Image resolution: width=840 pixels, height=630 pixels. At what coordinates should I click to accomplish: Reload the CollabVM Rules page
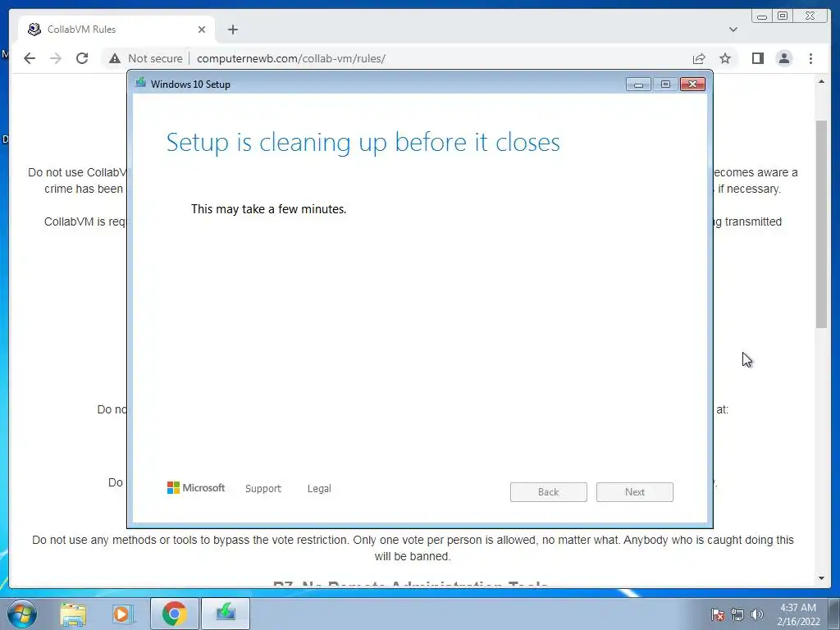pos(82,58)
